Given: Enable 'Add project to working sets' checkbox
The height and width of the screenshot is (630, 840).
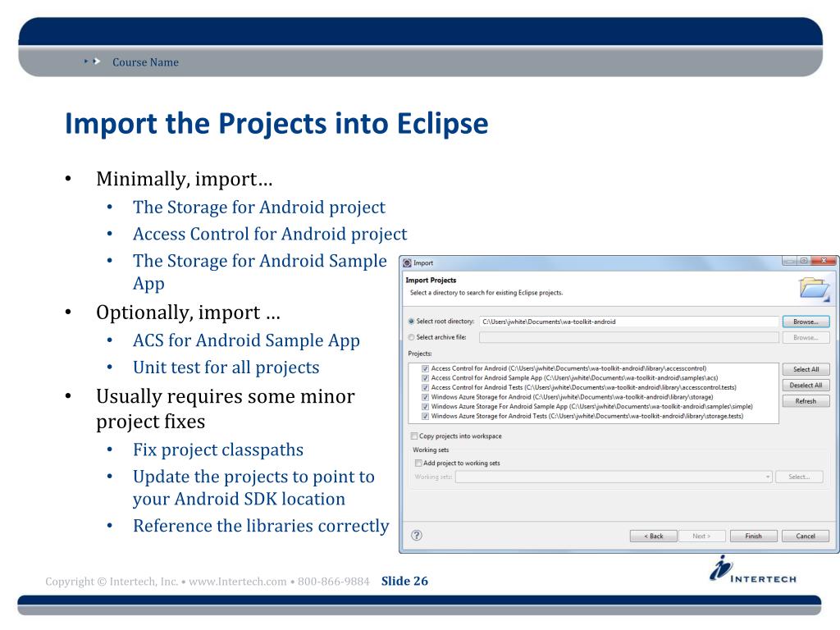Looking at the screenshot, I should [418, 463].
